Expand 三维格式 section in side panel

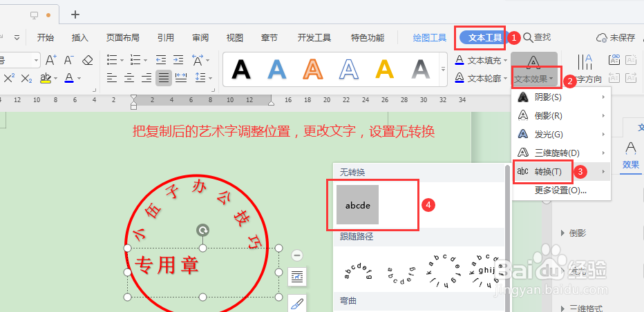click(582, 309)
